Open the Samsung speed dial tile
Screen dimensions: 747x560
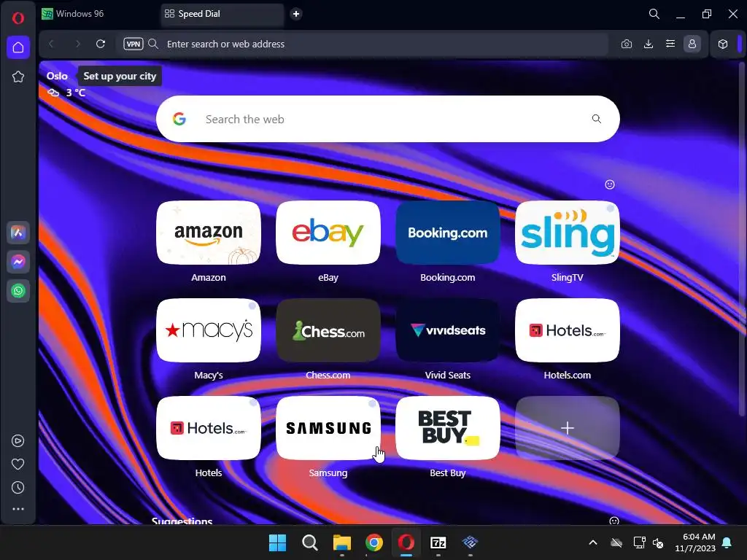328,428
